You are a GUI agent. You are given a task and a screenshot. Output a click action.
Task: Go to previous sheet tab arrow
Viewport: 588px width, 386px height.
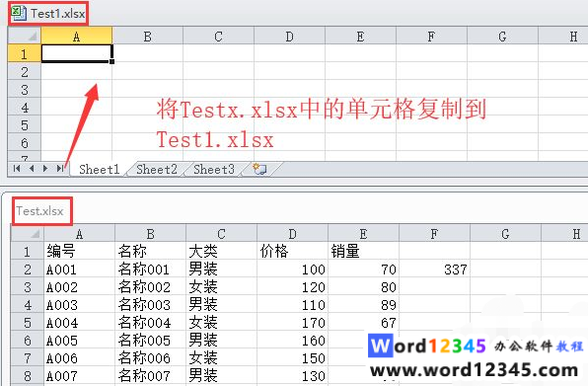pyautogui.click(x=32, y=169)
